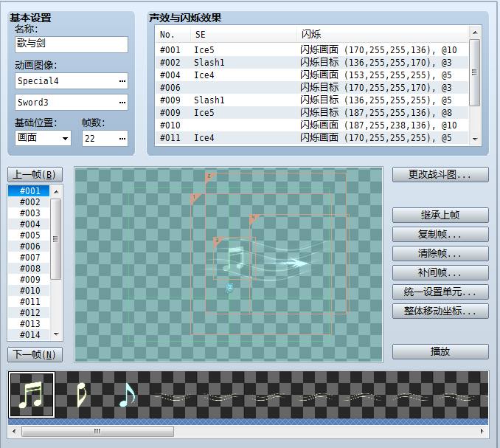The height and width of the screenshot is (448, 500).
Task: Select row #010 flash (187,255,238,136)
Action: [312, 125]
